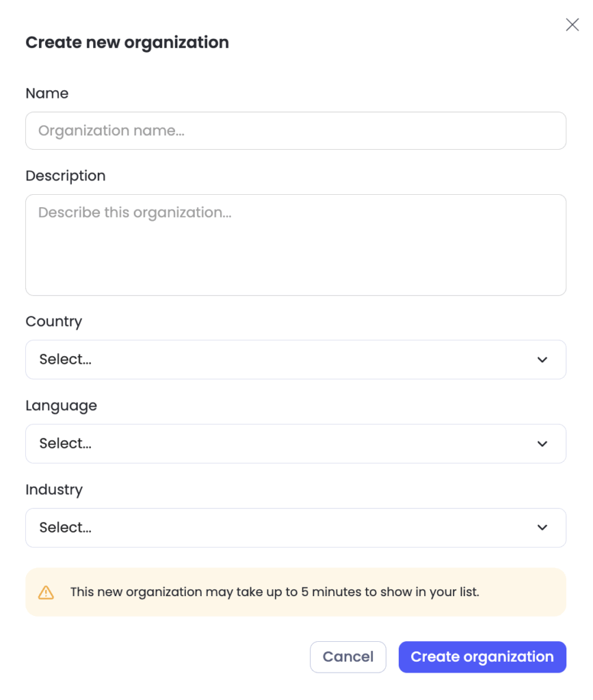Viewport: 593px width, 700px height.
Task: Click the Description field label
Action: [x=66, y=176]
